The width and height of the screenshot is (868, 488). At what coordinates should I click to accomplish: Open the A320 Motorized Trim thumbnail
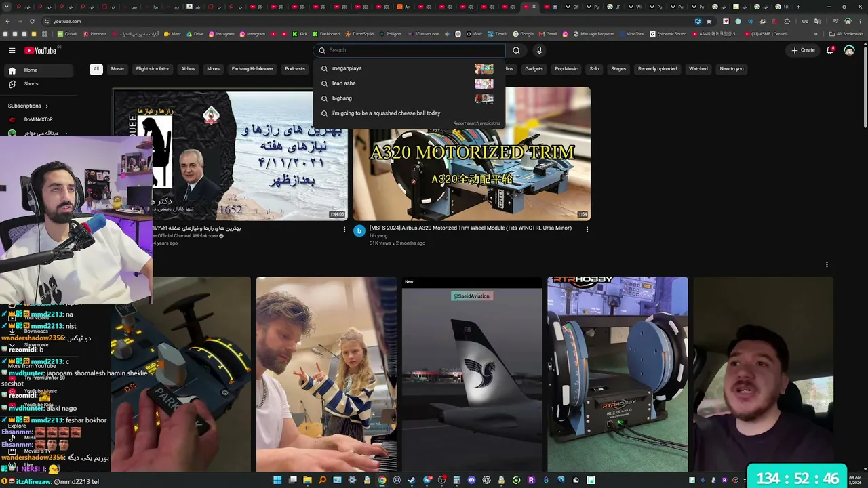click(x=471, y=154)
